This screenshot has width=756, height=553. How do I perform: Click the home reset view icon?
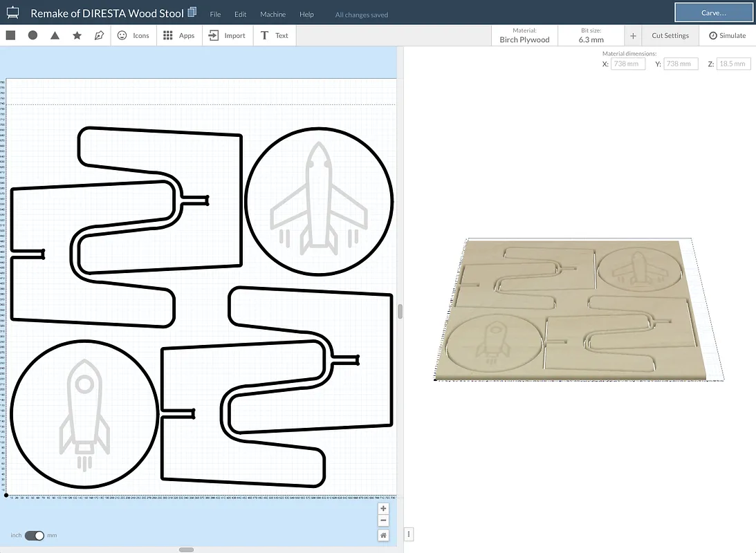coord(383,535)
